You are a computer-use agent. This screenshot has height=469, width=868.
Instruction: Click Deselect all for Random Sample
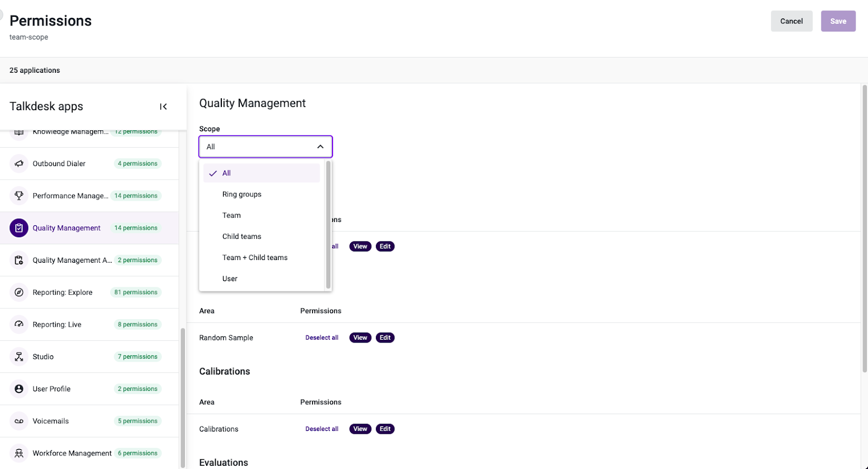click(x=322, y=338)
